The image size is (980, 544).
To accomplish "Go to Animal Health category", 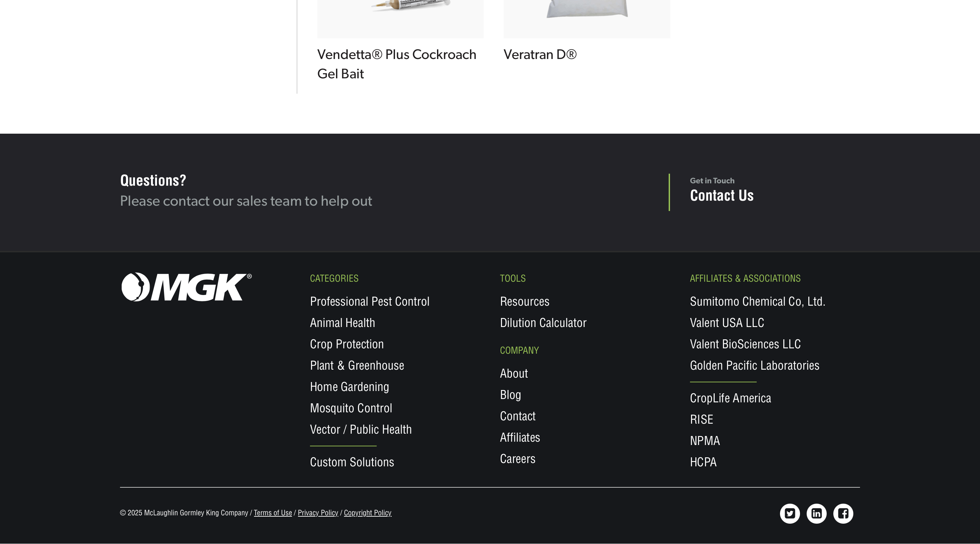I will [342, 323].
